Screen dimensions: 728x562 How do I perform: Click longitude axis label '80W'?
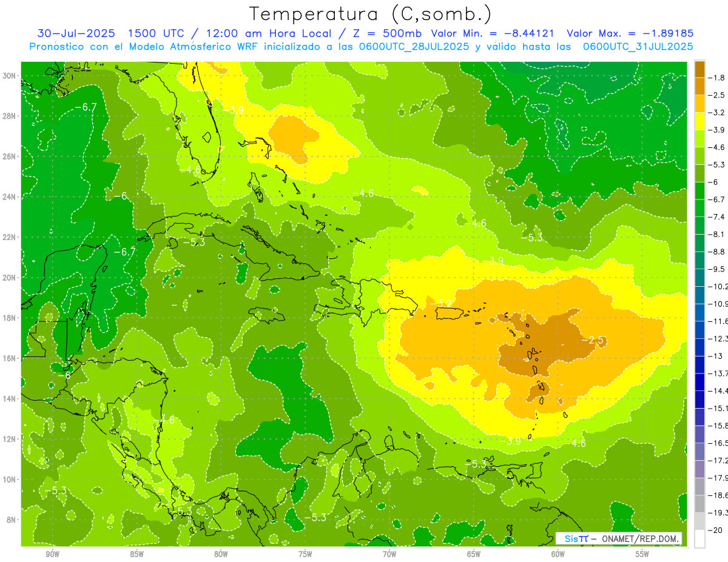point(221,554)
